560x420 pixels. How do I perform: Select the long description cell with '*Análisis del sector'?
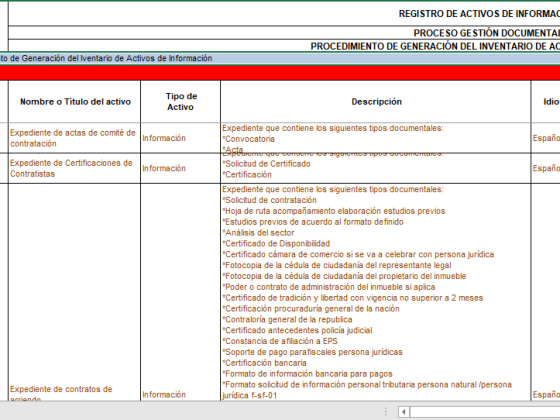click(x=376, y=292)
